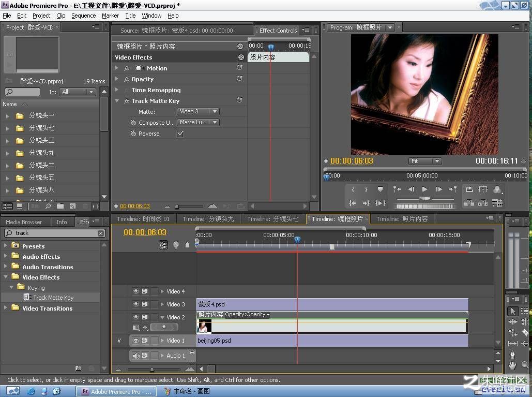Select the Track Matte Key effect
Viewport: 532px width, 397px height.
(53, 298)
